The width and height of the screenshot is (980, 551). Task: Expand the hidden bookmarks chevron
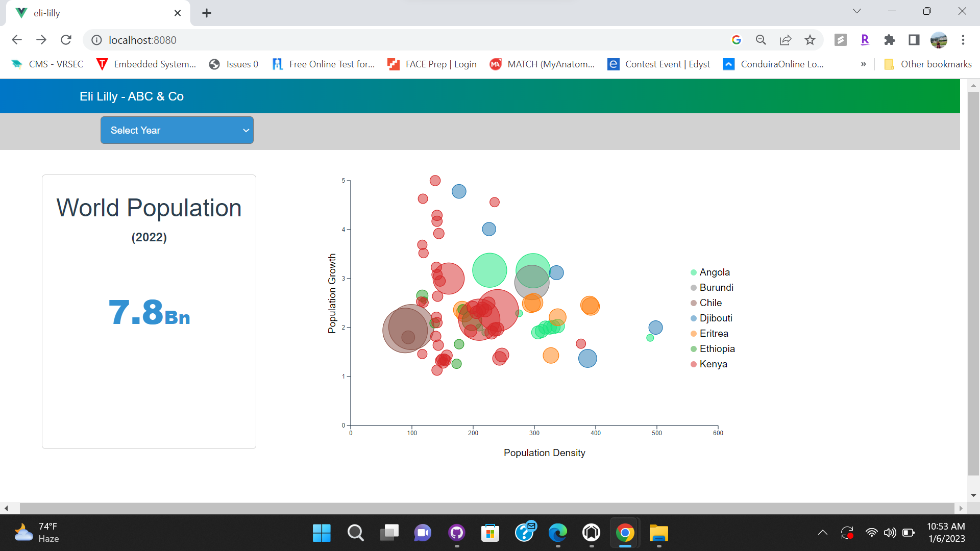(863, 64)
